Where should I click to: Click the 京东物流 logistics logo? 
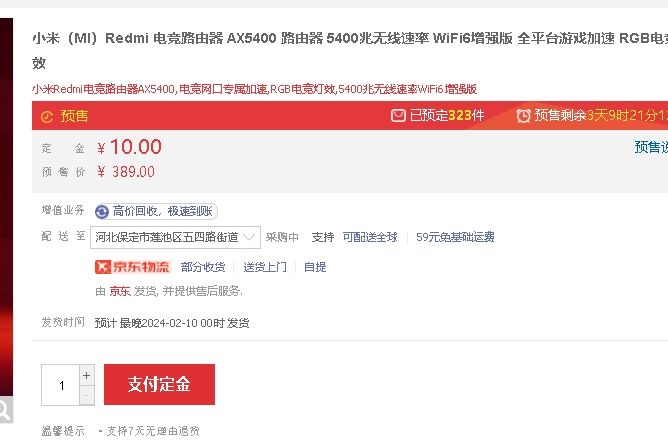pos(132,267)
